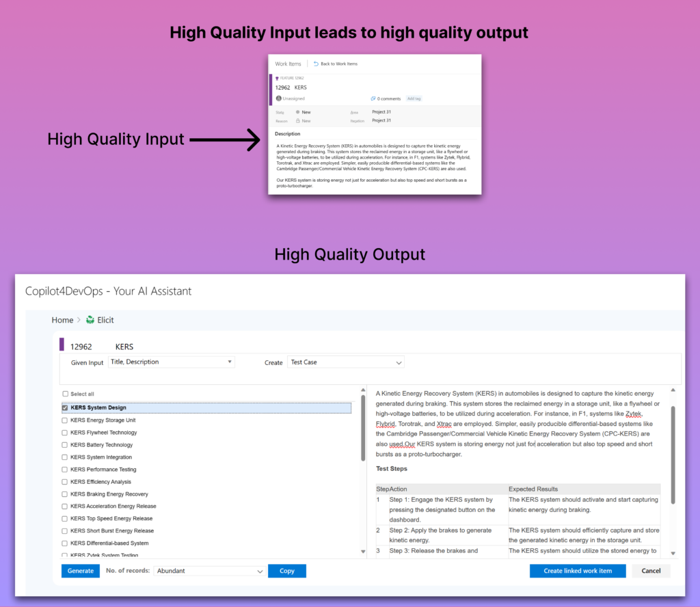The height and width of the screenshot is (607, 700).
Task: Click Back to Work Items link
Action: pos(339,64)
